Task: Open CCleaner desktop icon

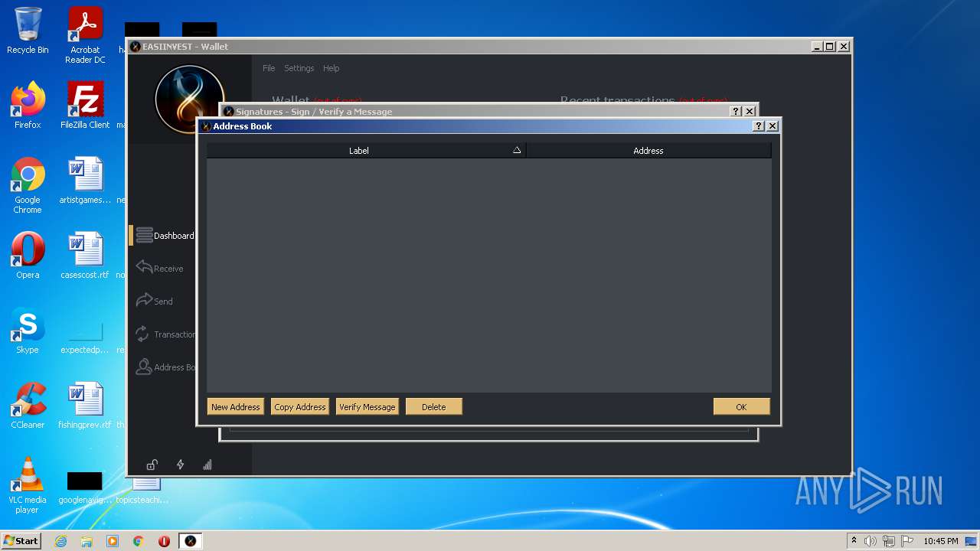Action: pos(28,406)
